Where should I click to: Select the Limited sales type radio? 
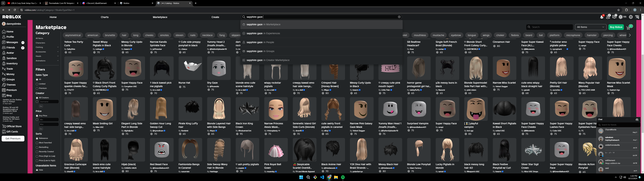pyautogui.click(x=37, y=84)
